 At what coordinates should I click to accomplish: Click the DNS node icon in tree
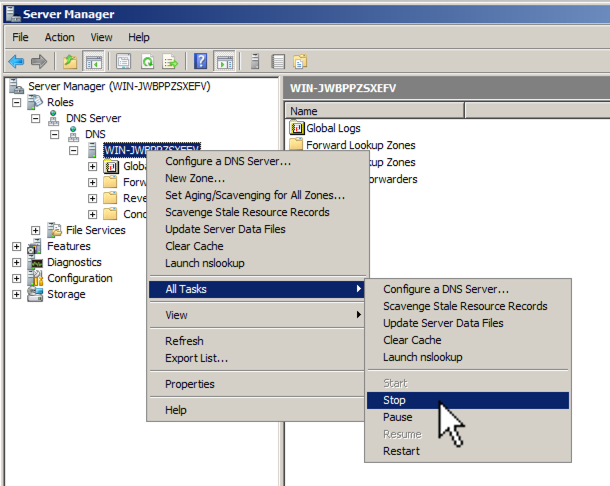[73, 134]
